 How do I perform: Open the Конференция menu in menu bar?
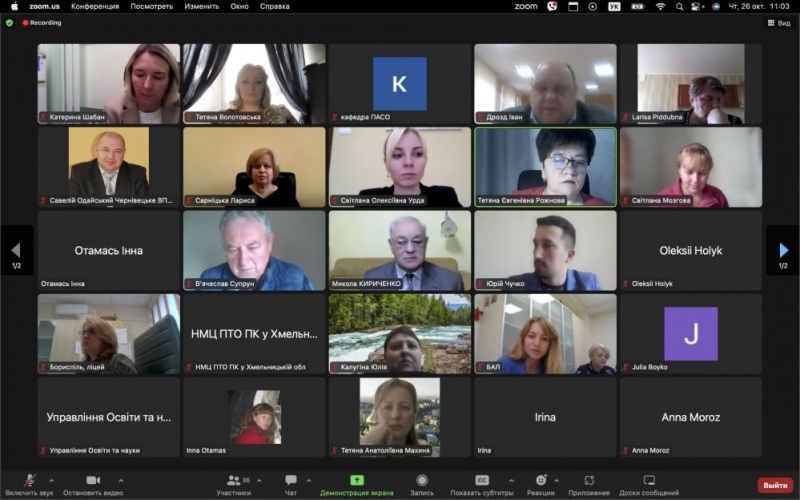94,6
